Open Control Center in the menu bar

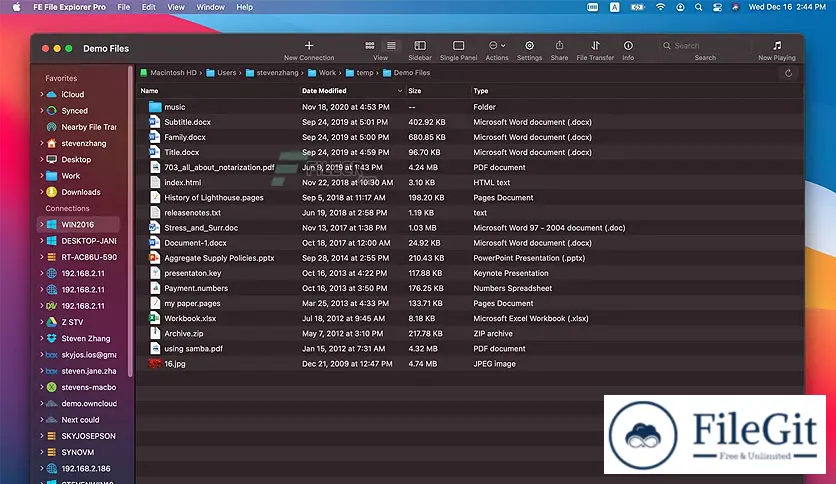[717, 7]
